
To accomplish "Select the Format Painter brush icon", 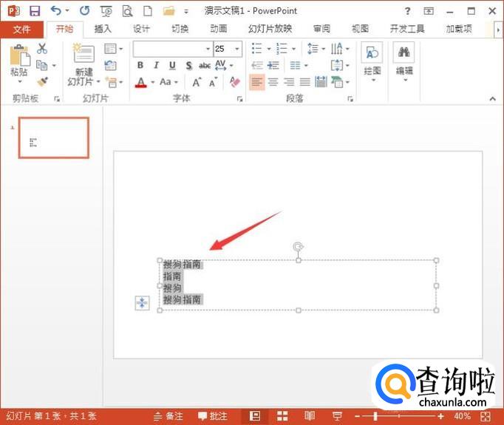I will click(42, 81).
